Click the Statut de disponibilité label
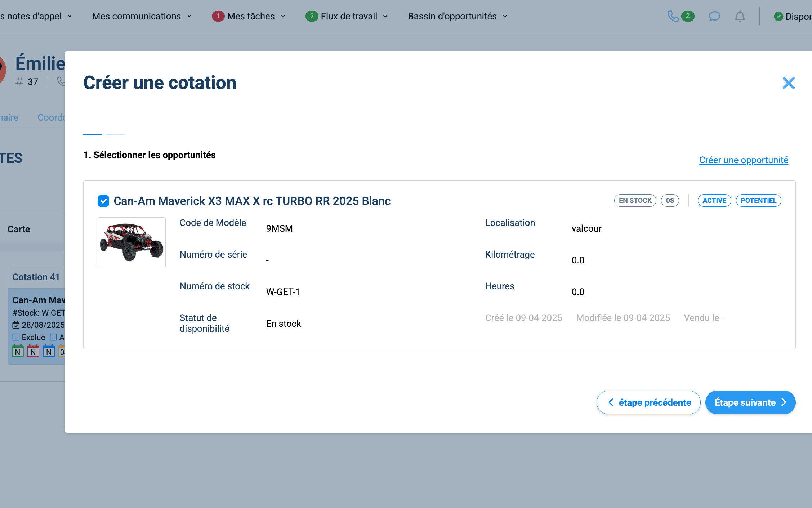 coord(204,323)
